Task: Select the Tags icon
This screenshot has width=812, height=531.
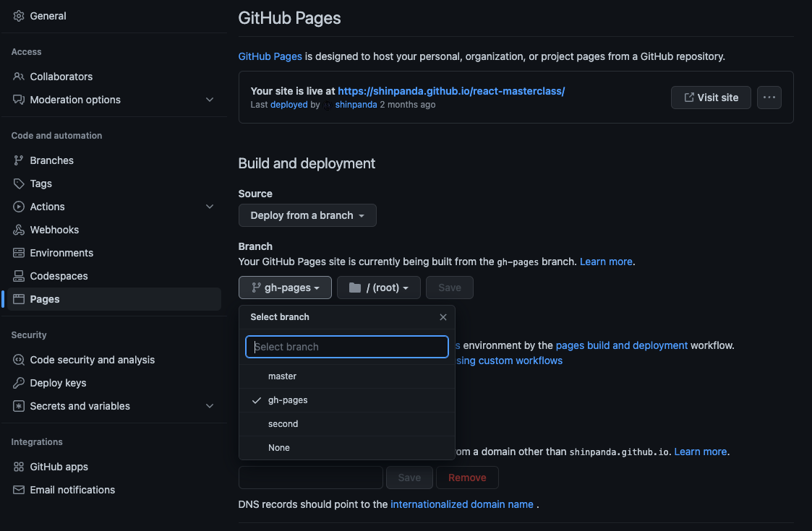Action: click(x=20, y=184)
